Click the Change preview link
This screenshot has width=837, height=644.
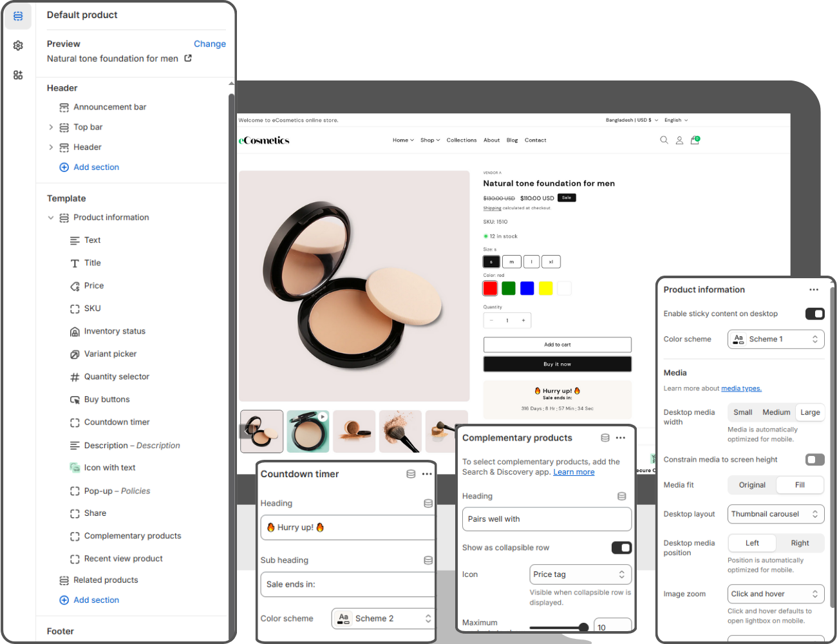pyautogui.click(x=210, y=44)
